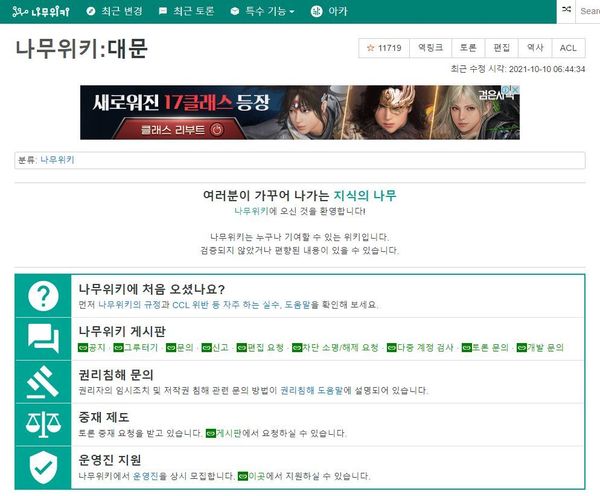Image resolution: width=600 pixels, height=496 pixels.
Task: Star the page with 11719 button
Action: (x=384, y=48)
